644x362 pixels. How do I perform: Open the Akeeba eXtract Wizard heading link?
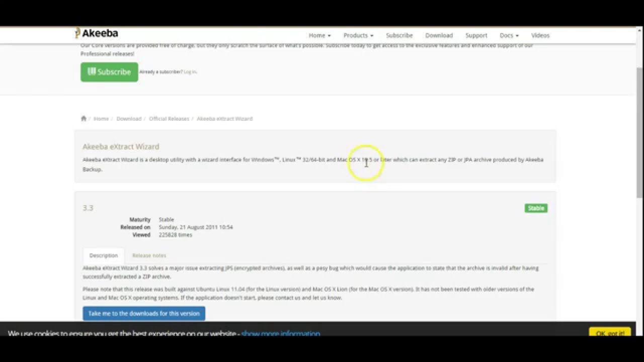coord(121,147)
